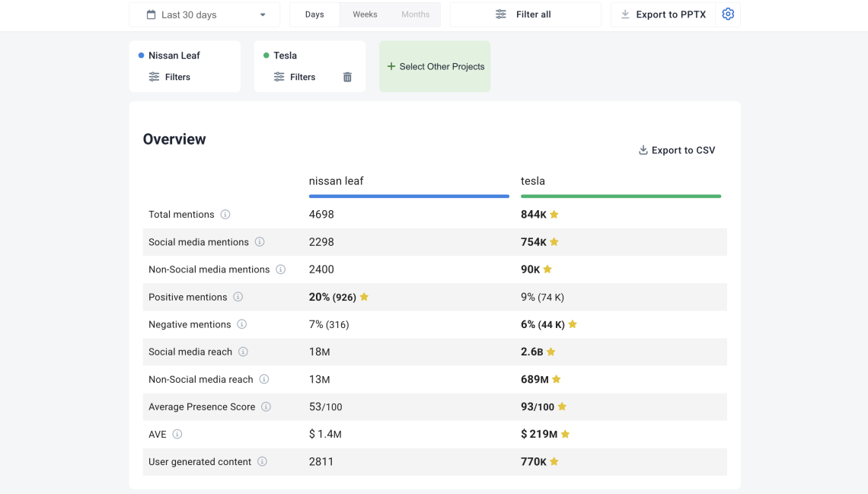Image resolution: width=868 pixels, height=494 pixels.
Task: Click the Tesla project card title
Action: pos(285,56)
